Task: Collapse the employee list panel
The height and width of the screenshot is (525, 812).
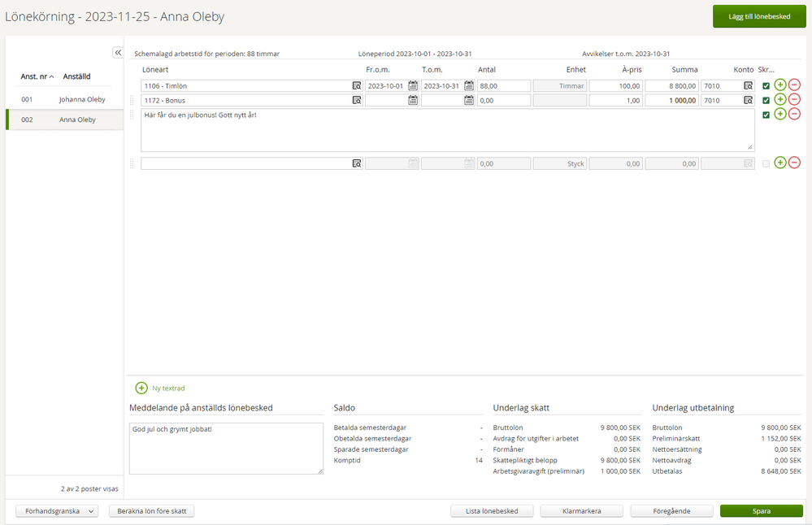Action: coord(117,52)
